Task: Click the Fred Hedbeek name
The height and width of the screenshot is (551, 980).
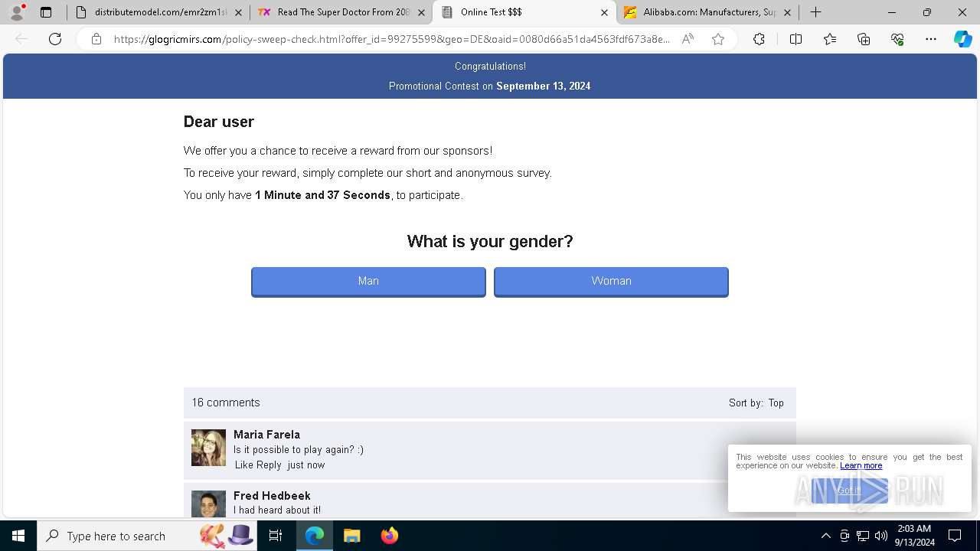Action: pyautogui.click(x=272, y=495)
